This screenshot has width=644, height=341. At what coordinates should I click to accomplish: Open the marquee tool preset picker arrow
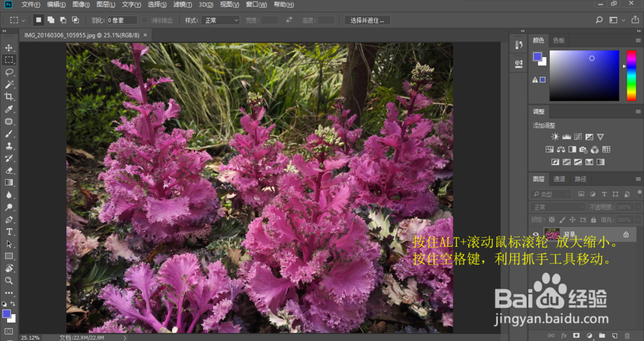23,20
